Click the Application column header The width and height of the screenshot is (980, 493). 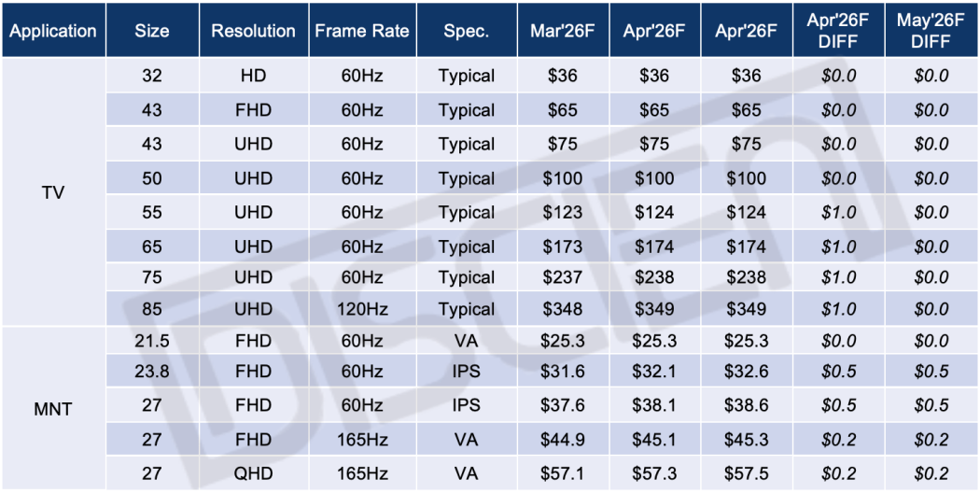point(53,31)
